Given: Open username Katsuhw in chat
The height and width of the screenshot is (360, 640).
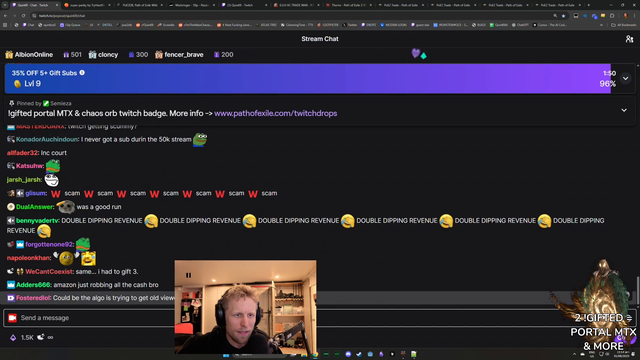Looking at the screenshot, I should coord(29,166).
